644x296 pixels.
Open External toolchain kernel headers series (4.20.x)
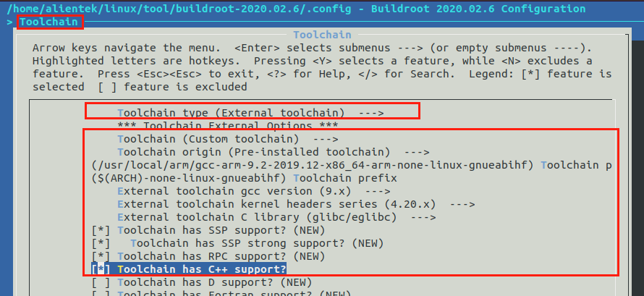pyautogui.click(x=296, y=204)
